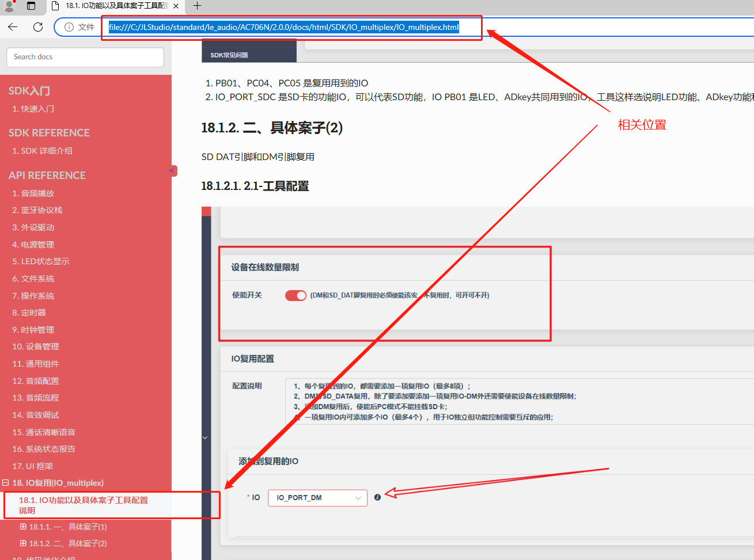Open the IO_PORT_DM dropdown
This screenshot has width=754, height=560.
tap(317, 498)
